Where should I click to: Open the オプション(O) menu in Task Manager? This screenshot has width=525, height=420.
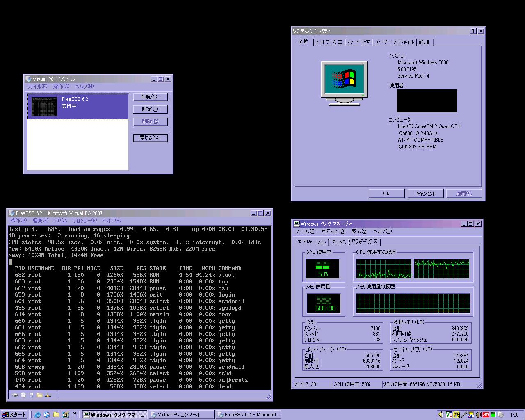coord(333,231)
